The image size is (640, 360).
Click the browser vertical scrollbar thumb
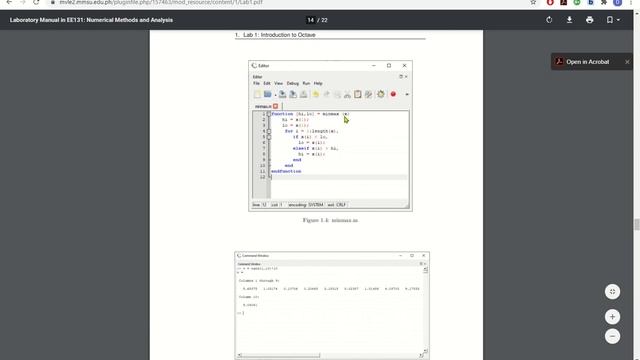point(637,224)
